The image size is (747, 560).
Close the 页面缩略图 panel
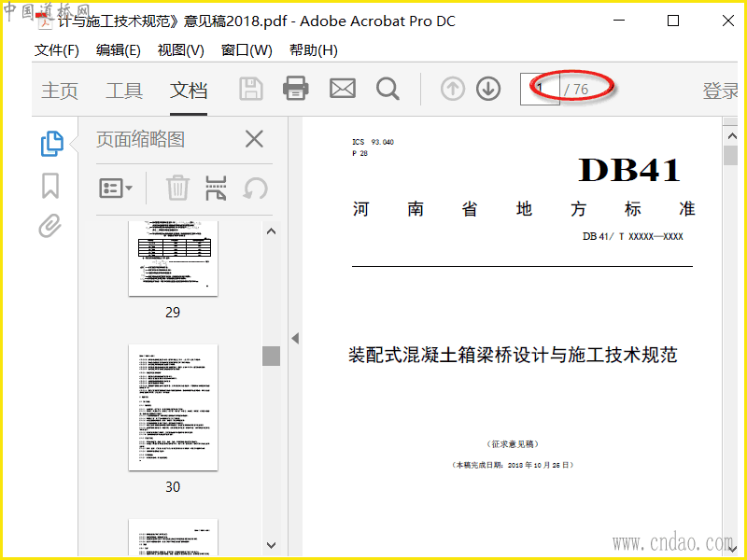(254, 139)
